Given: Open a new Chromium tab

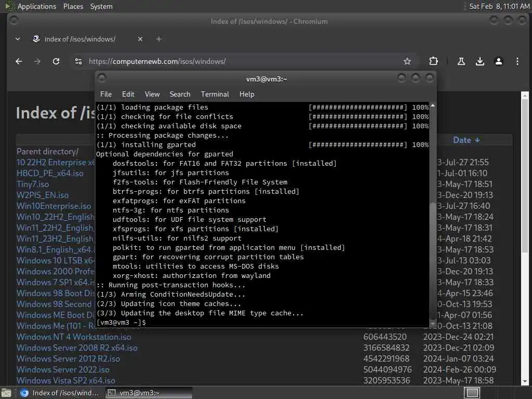Looking at the screenshot, I should point(159,39).
